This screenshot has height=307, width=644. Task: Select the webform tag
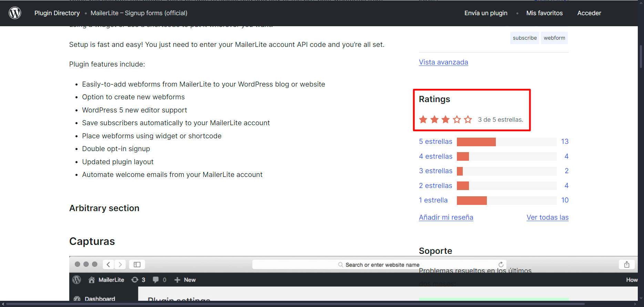pos(554,38)
